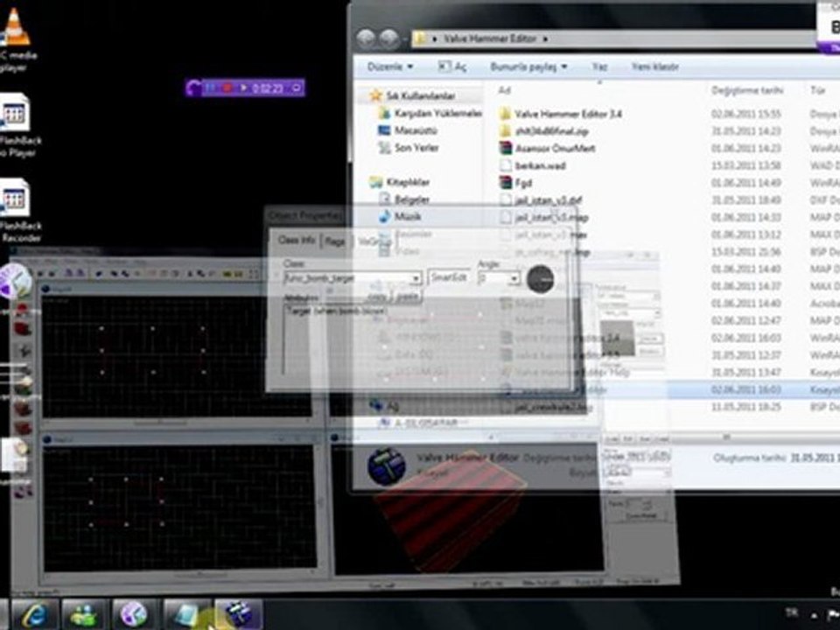Open Son Yerler in the sidebar
The height and width of the screenshot is (630, 840).
[x=408, y=148]
